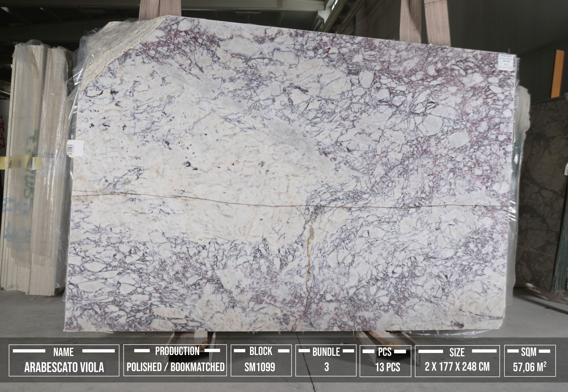This screenshot has height=392, width=568.
Task: Click the BUNDLE heading label
Action: click(326, 352)
